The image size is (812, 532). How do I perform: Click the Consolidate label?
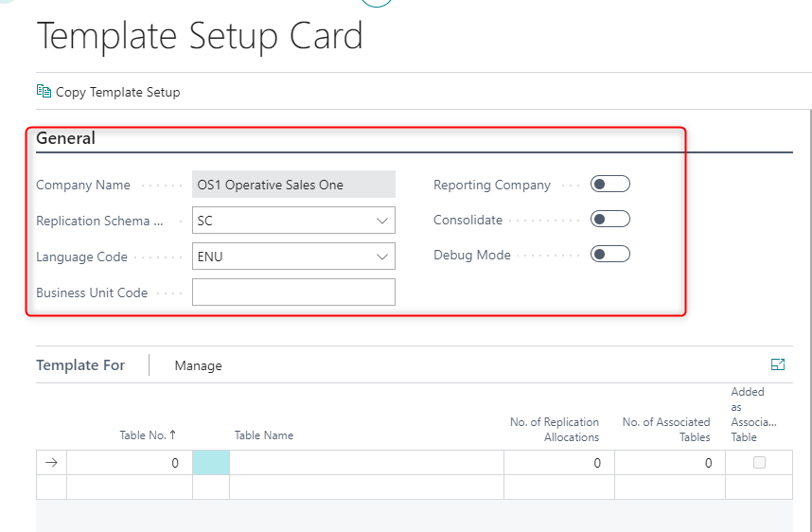[468, 220]
